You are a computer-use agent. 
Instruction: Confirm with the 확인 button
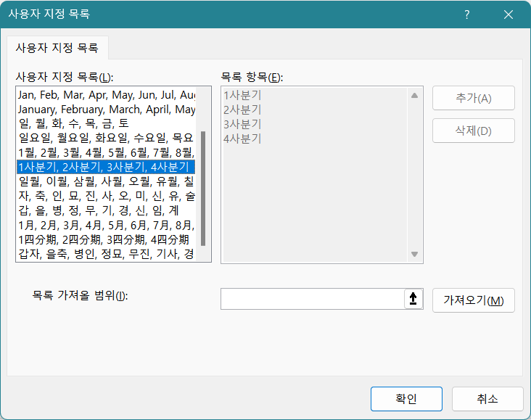click(x=406, y=399)
